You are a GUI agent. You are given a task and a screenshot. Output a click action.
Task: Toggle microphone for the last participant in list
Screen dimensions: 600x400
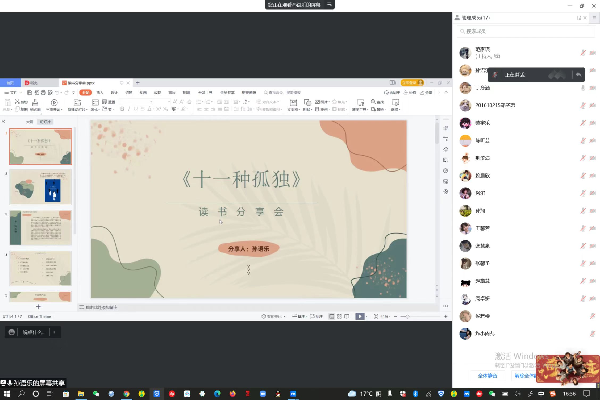(x=582, y=333)
